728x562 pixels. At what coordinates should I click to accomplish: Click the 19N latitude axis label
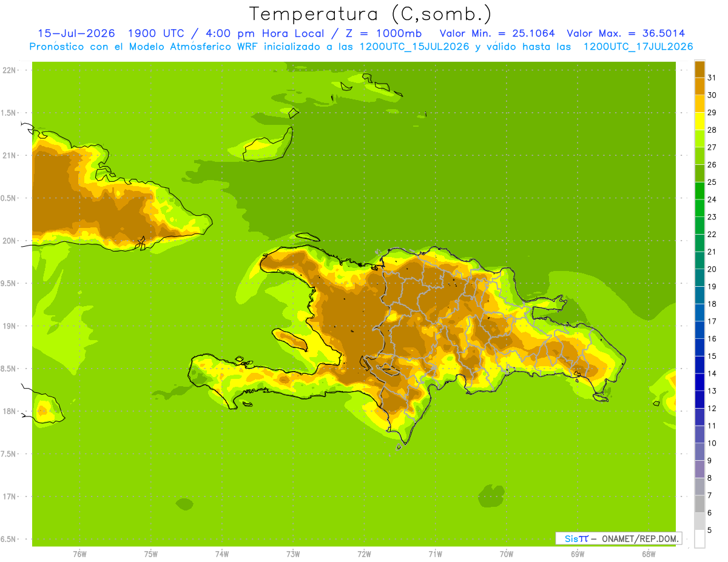10,326
